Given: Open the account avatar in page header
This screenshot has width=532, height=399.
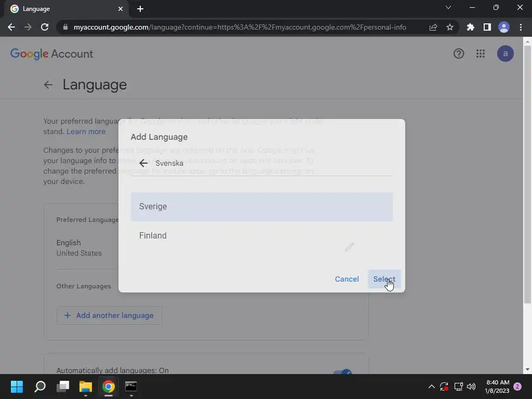Looking at the screenshot, I should (x=505, y=54).
